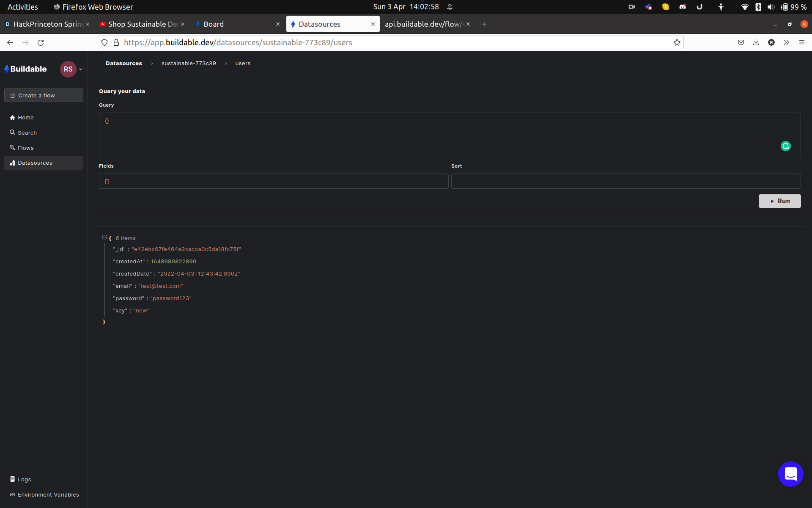
Task: Bookmark this page with the star icon
Action: (677, 42)
